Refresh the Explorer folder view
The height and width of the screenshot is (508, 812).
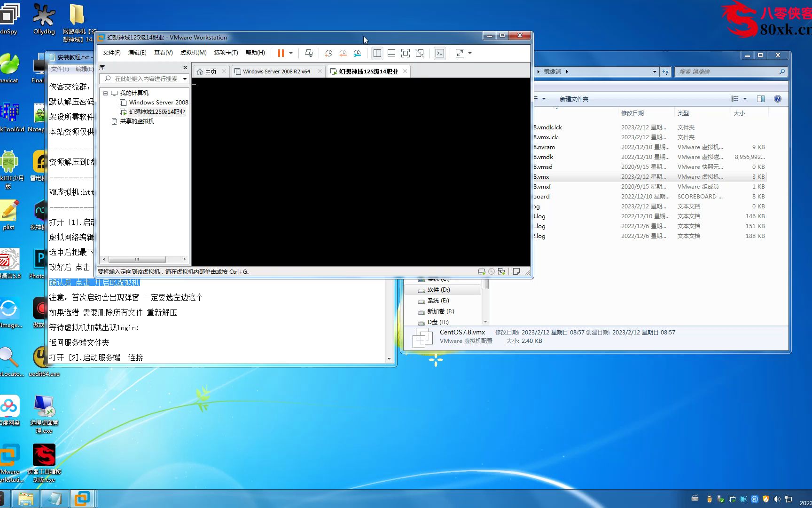click(x=665, y=72)
